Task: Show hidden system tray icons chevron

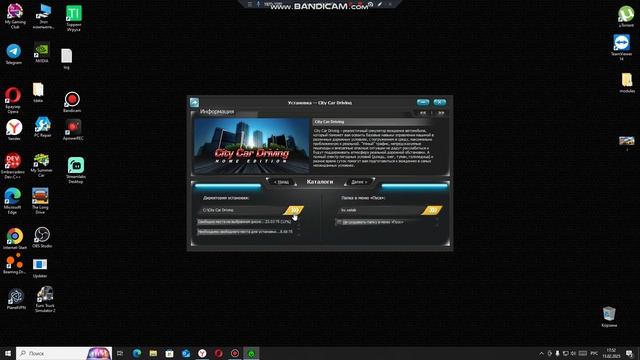Action: pos(541,353)
